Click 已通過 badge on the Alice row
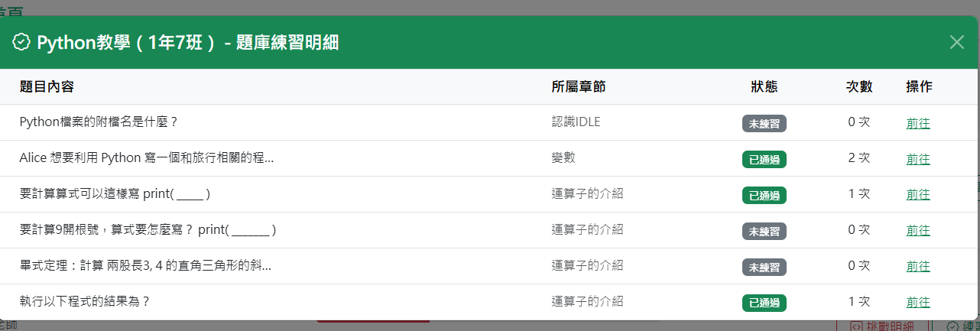This screenshot has width=980, height=331. (764, 159)
